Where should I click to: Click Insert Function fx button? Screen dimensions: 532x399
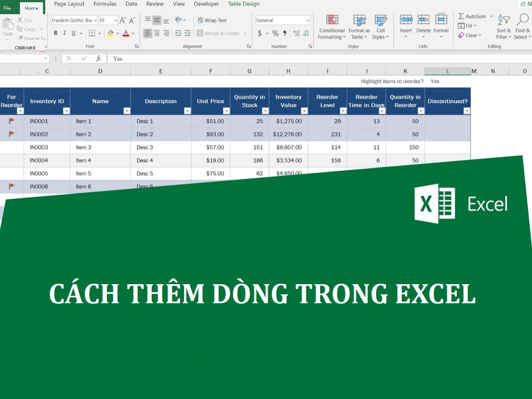[x=98, y=59]
